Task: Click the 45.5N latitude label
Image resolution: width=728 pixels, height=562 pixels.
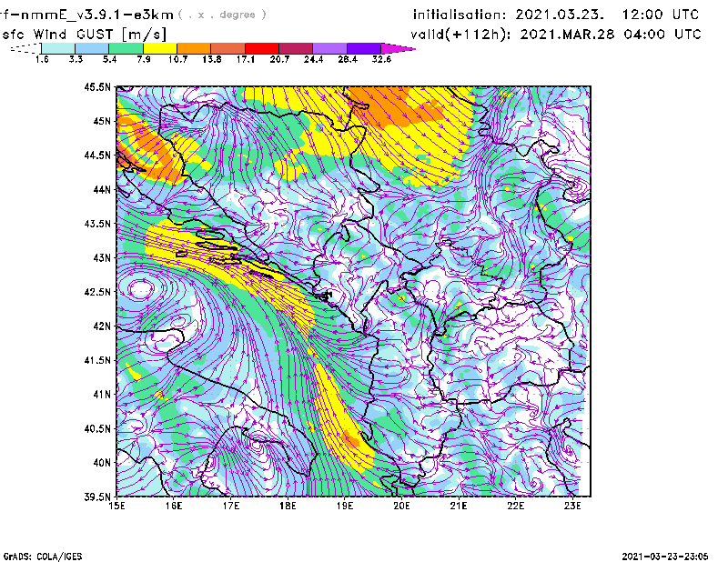Action: point(97,86)
